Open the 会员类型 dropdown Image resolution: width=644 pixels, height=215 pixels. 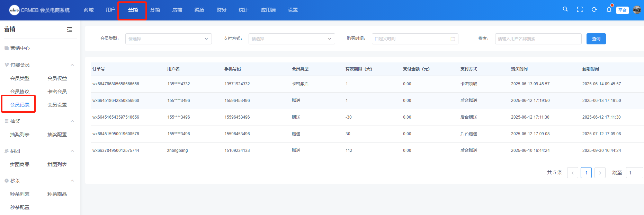[x=169, y=39]
